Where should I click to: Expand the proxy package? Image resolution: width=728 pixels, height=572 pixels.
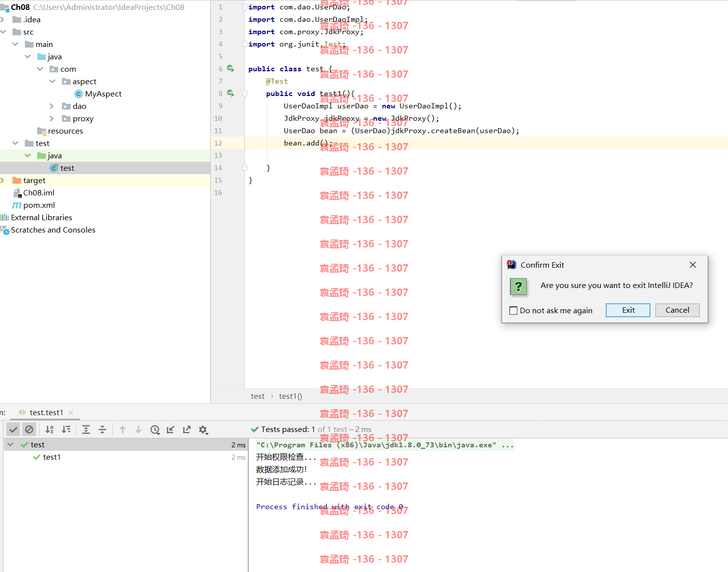(x=52, y=118)
